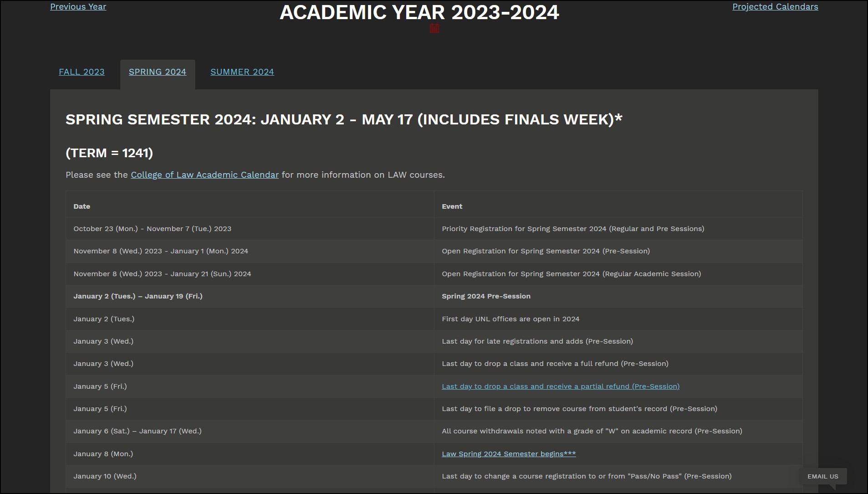Click the Term = 1241 subheading

point(109,153)
